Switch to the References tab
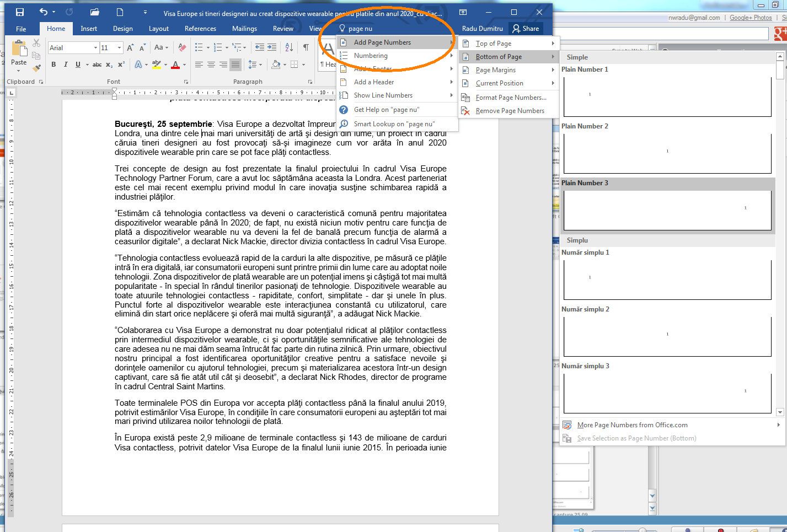The width and height of the screenshot is (787, 532). tap(200, 29)
